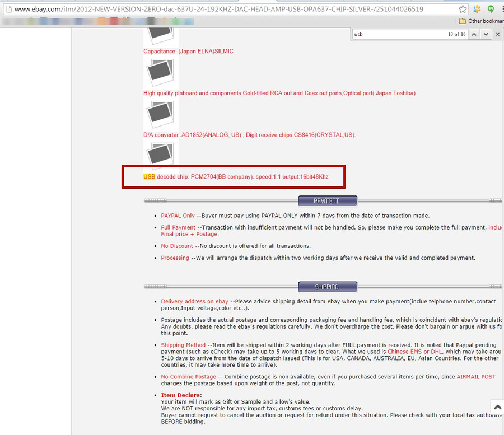This screenshot has height=435, width=504.
Task: Click the PAYMENT section header
Action: click(328, 201)
